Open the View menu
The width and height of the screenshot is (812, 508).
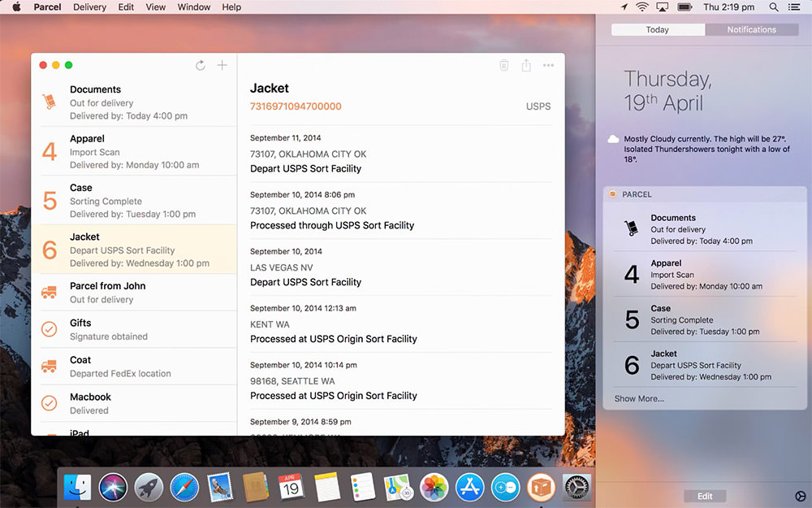point(155,7)
